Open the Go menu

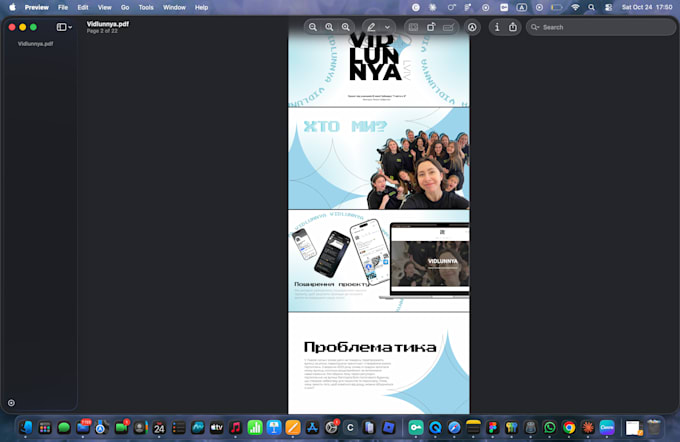point(125,7)
